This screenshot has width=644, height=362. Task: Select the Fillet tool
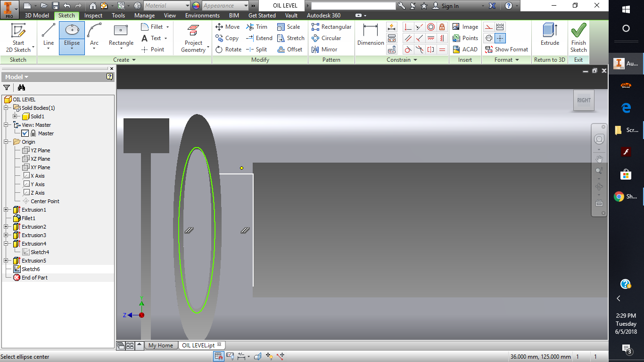pyautogui.click(x=153, y=27)
